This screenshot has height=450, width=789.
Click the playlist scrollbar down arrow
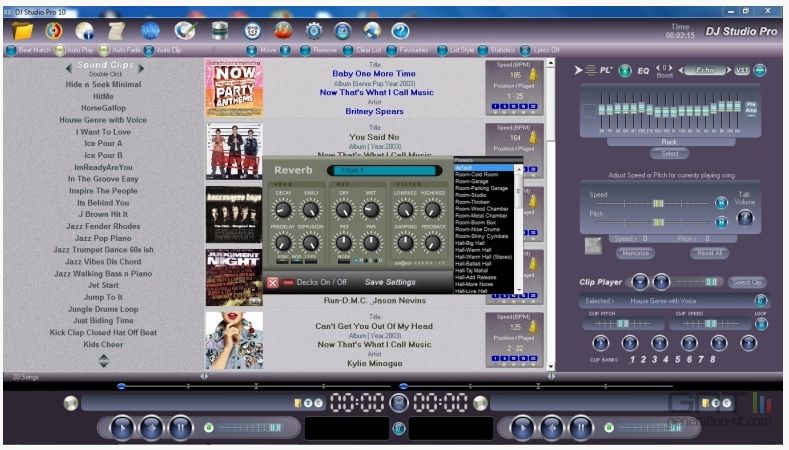550,367
